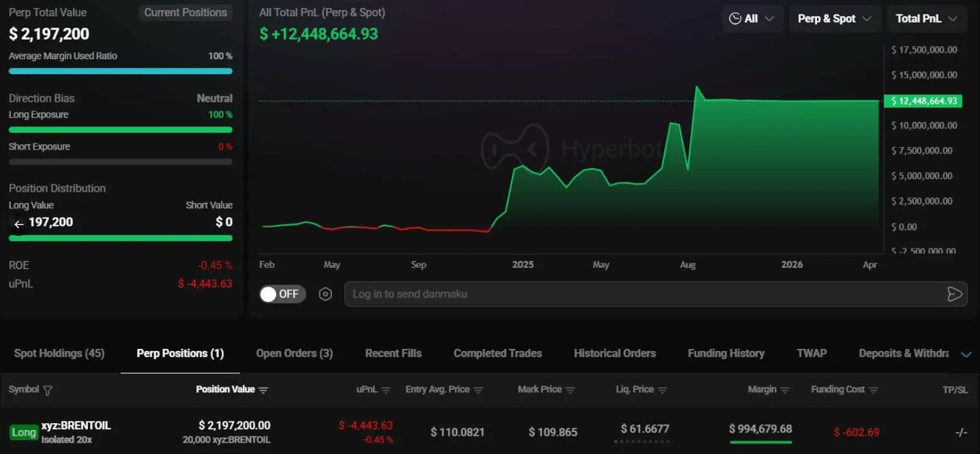The height and width of the screenshot is (454, 980).
Task: Click the summary panel uPnL value $ -4,443.63
Action: pyautogui.click(x=205, y=284)
